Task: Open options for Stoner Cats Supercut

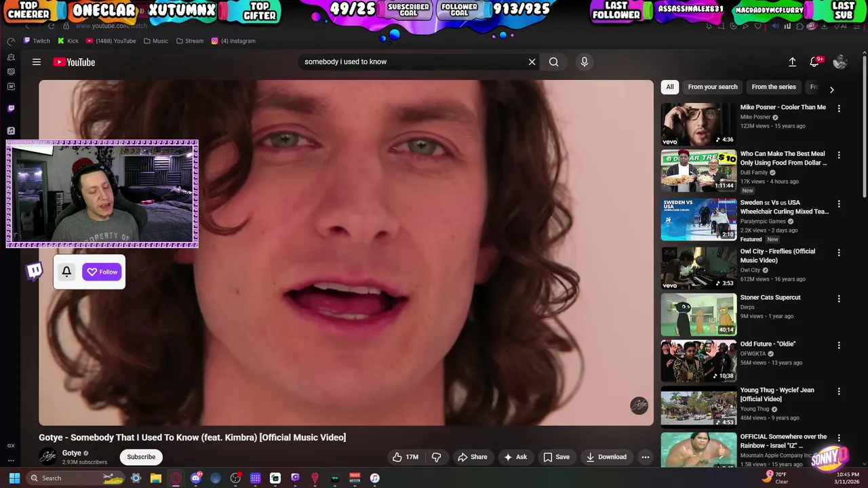Action: point(839,299)
